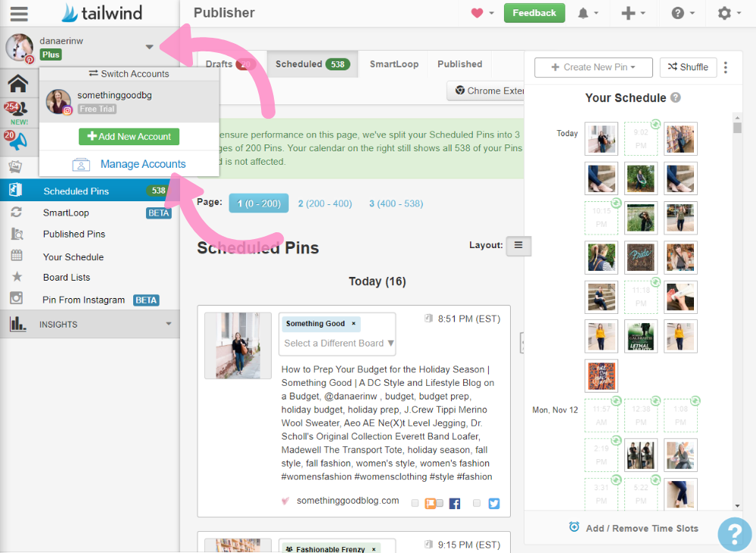
Task: Open the somethinggoodblog.com link
Action: click(347, 501)
